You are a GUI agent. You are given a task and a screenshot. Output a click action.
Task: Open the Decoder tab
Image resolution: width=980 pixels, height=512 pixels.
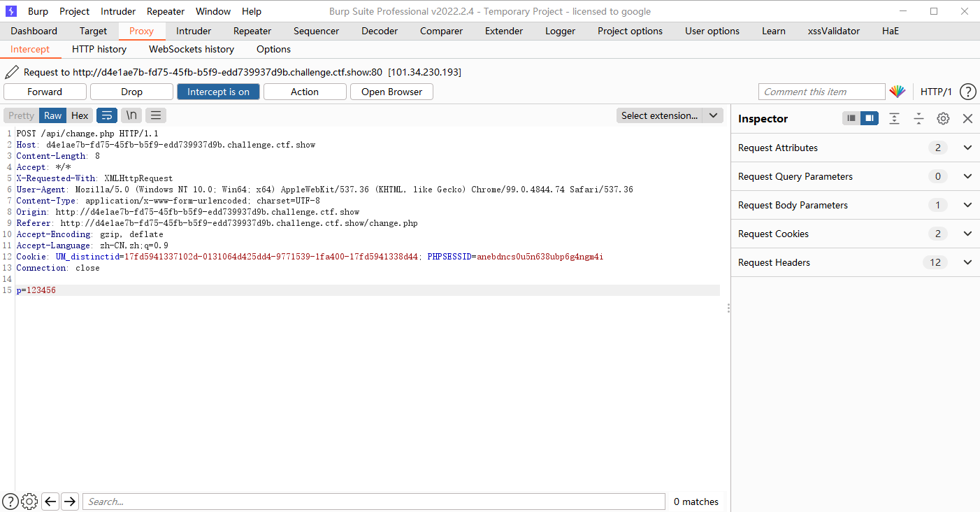tap(379, 31)
